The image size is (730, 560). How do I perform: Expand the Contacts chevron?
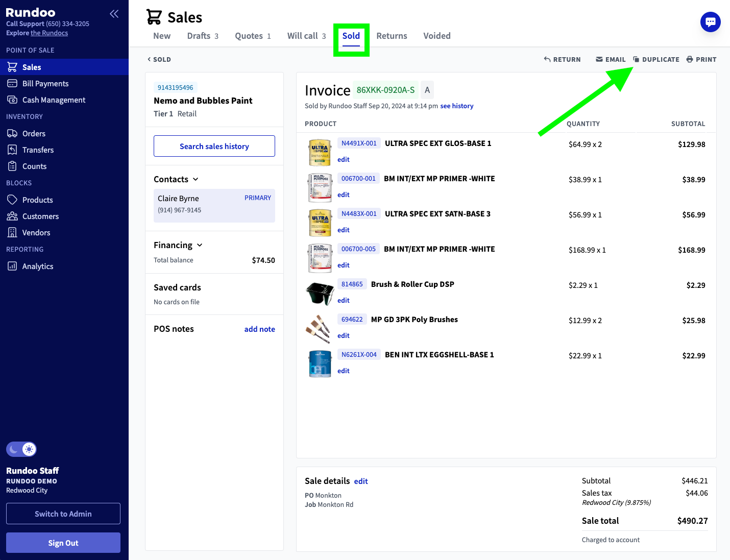pyautogui.click(x=196, y=179)
